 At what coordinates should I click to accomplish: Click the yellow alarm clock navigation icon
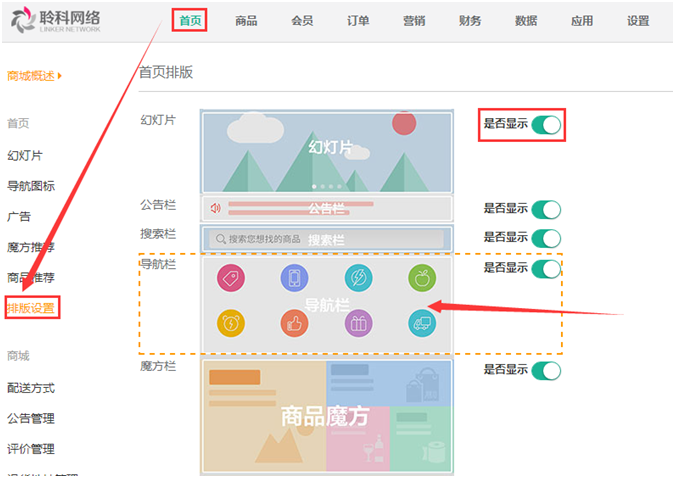point(231,322)
